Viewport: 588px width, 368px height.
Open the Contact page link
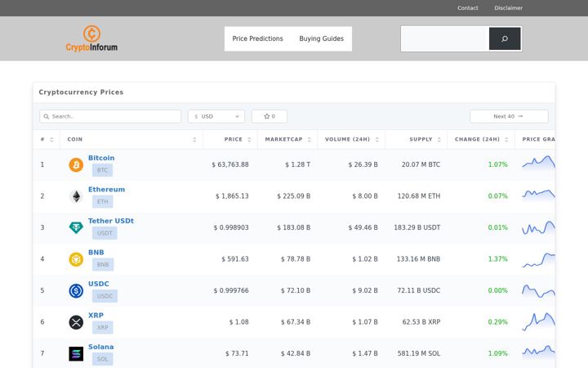pyautogui.click(x=468, y=8)
